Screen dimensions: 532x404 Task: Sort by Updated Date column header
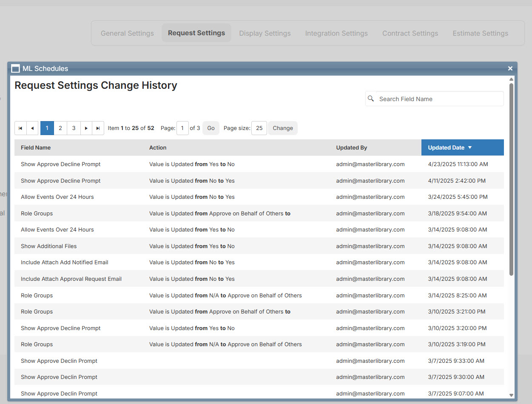point(446,148)
